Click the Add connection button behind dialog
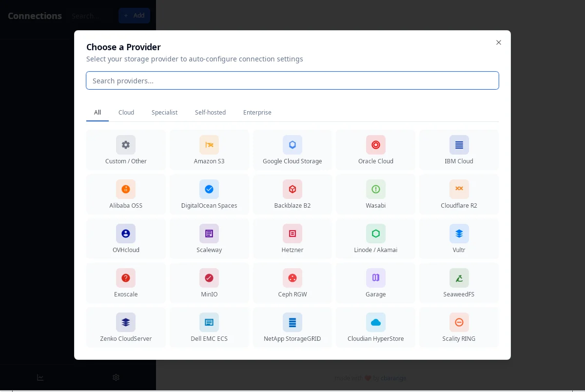585x392 pixels. (x=134, y=16)
